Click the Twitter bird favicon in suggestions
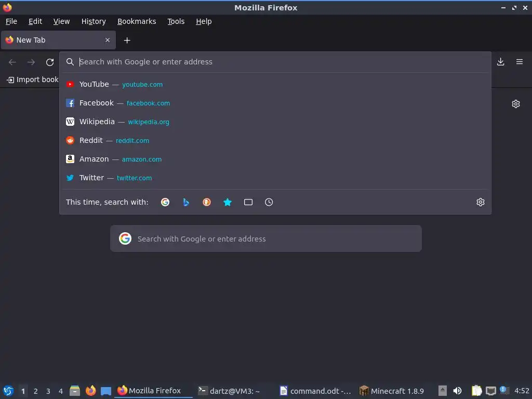Screen dimensions: 532x399 70,178
